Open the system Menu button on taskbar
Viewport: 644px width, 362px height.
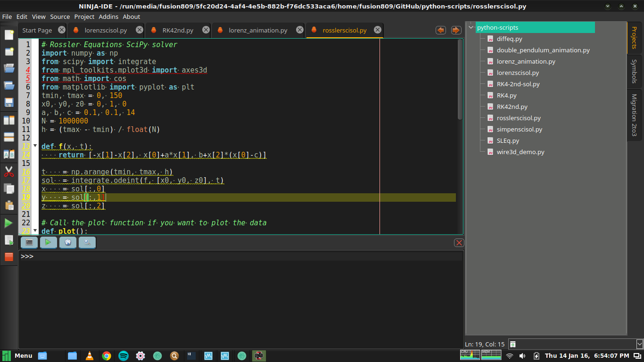click(x=17, y=355)
